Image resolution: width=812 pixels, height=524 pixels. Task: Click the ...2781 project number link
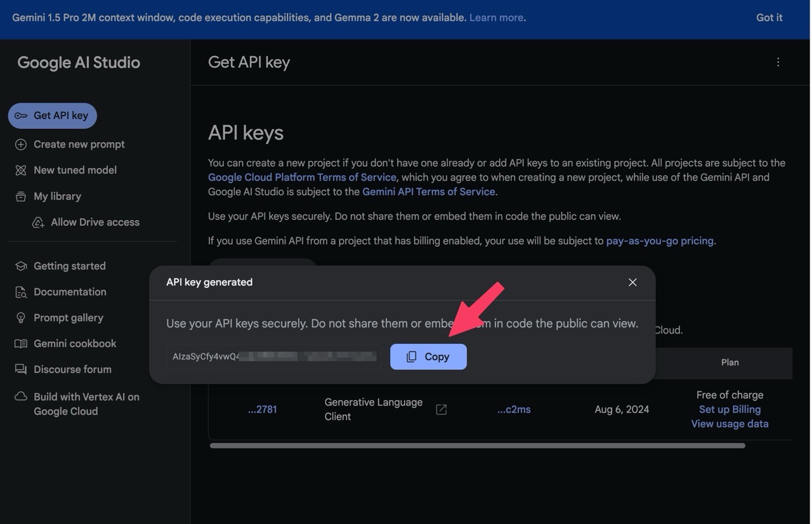(x=263, y=410)
